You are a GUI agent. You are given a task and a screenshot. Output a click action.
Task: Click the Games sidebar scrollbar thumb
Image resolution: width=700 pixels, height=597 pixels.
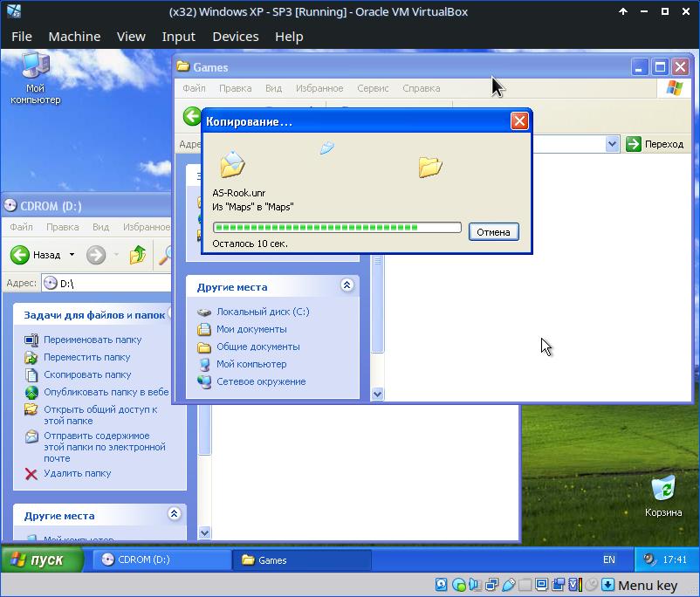point(377,304)
